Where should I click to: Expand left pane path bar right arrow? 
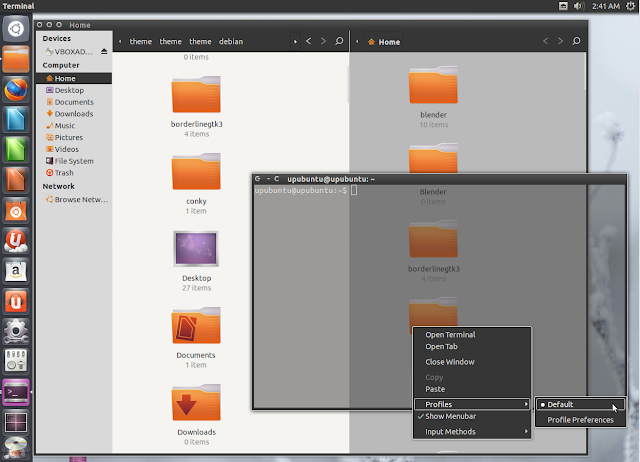point(295,42)
